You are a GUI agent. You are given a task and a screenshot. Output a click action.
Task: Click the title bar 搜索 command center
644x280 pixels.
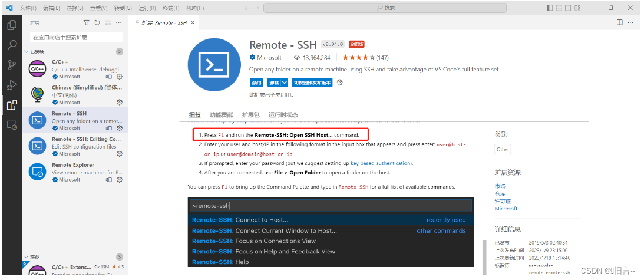click(385, 8)
